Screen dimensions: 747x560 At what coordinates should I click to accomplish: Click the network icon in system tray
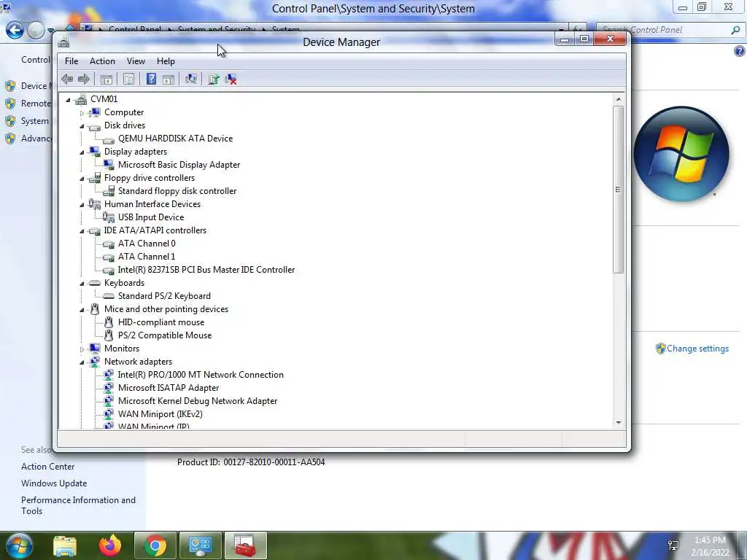673,545
